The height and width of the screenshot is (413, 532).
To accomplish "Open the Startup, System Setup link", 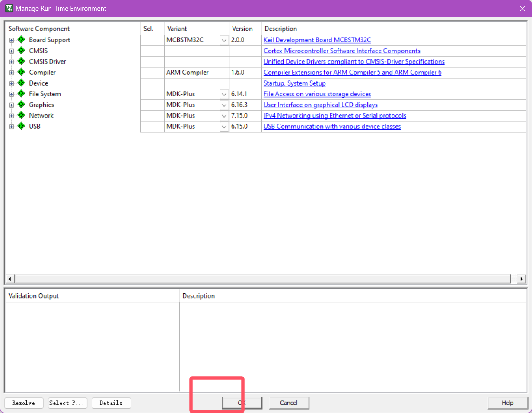I will [x=295, y=83].
